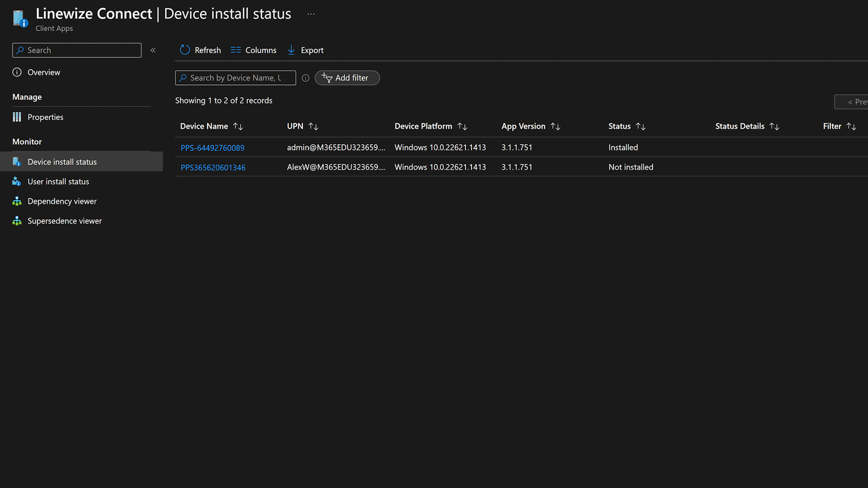Image resolution: width=868 pixels, height=488 pixels.
Task: Select the admin@M365EDU323659 UPN cell
Action: (336, 147)
